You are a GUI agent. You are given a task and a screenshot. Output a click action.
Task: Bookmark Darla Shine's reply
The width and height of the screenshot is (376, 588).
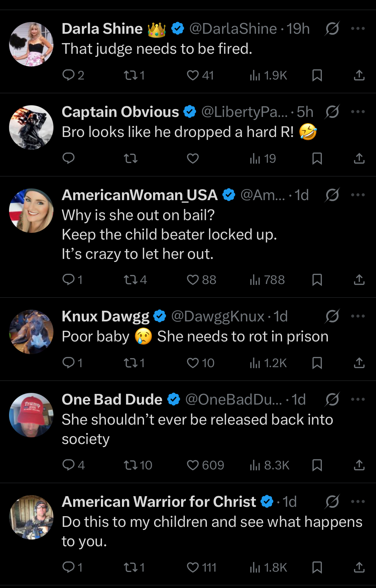tap(317, 76)
